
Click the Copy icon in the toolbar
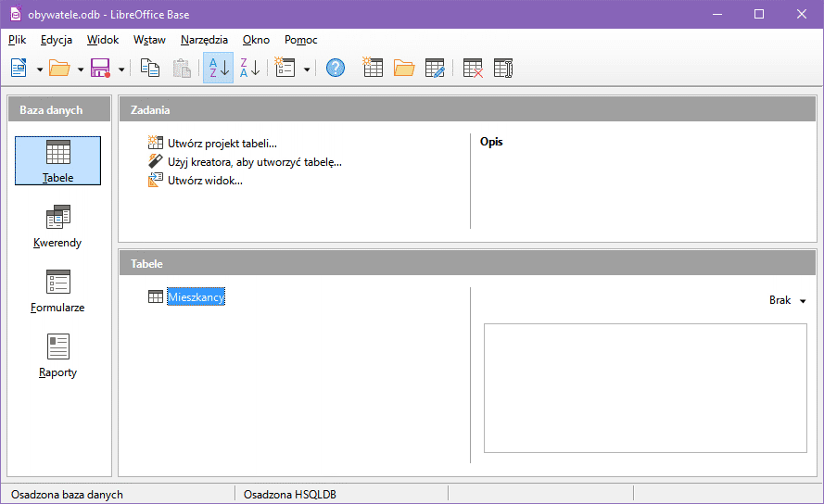click(149, 68)
